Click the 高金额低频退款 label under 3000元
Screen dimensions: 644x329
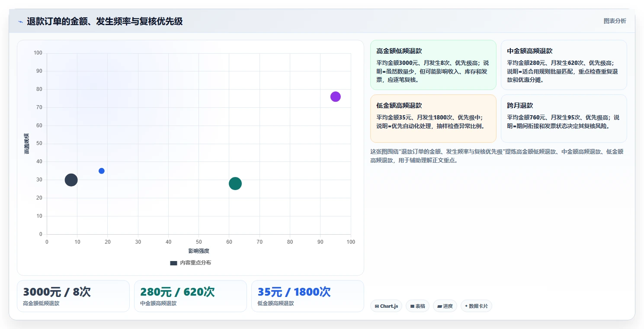[x=41, y=303]
